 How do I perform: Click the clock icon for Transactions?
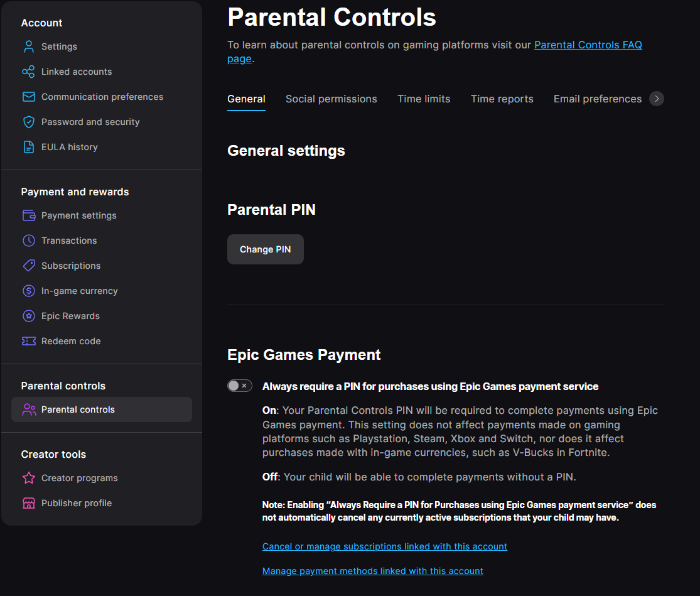pyautogui.click(x=29, y=241)
